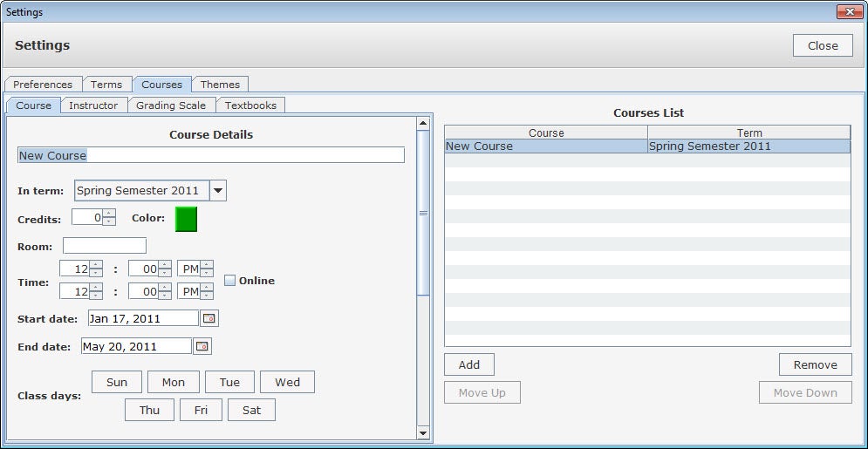Click the course name field
Viewport: 868px width, 449px height.
(211, 155)
